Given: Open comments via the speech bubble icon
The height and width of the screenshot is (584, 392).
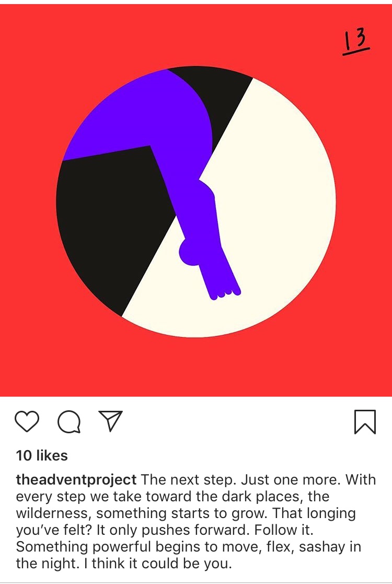Looking at the screenshot, I should point(69,422).
